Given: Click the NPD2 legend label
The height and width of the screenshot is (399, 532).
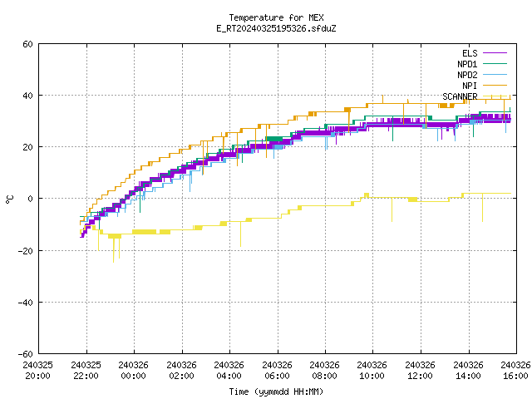Looking at the screenshot, I should coord(467,75).
